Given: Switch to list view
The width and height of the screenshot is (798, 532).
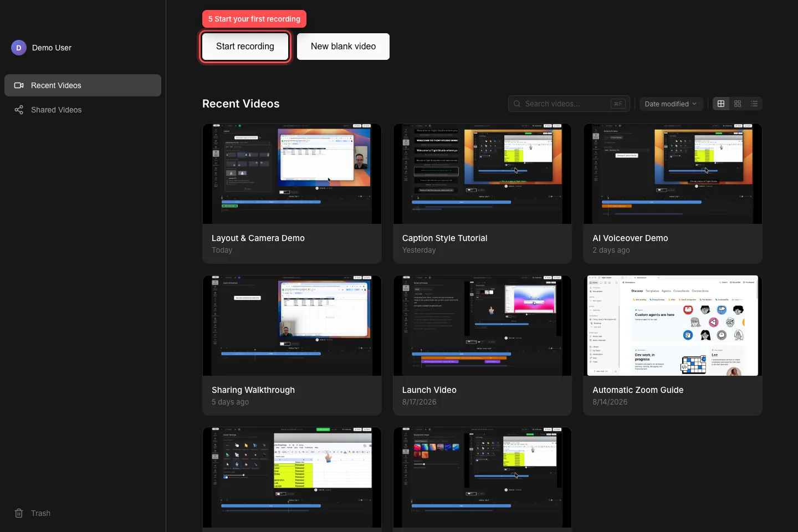Looking at the screenshot, I should pos(754,104).
